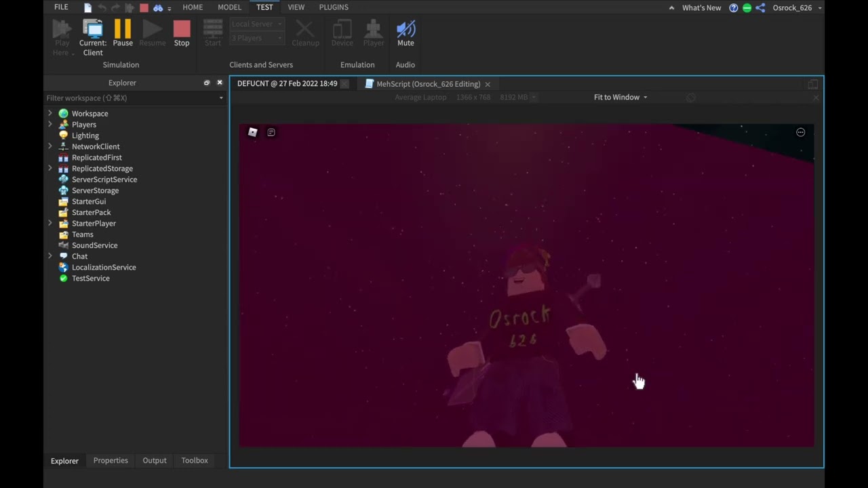The image size is (868, 488).
Task: Click the green status circle icon
Action: tap(747, 8)
